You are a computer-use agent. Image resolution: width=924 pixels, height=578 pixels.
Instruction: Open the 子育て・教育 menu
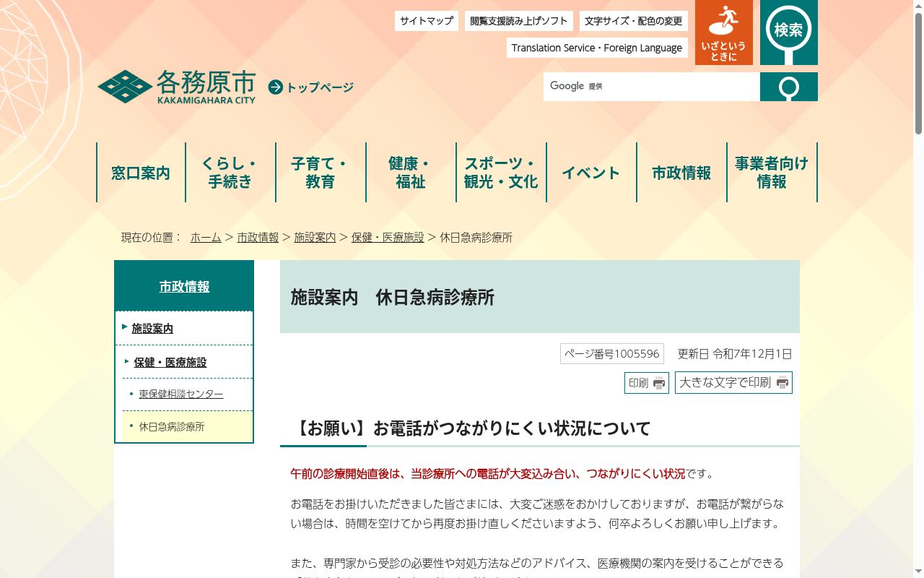point(321,173)
